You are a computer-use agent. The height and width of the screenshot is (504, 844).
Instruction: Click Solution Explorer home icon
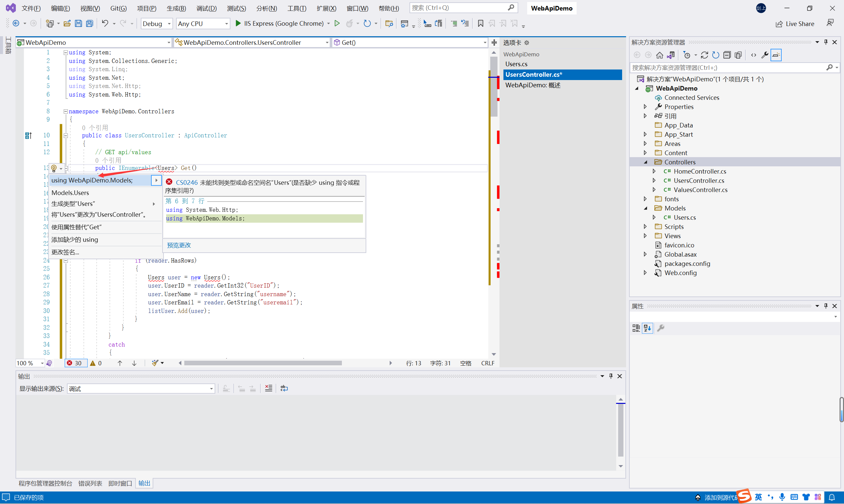[x=659, y=55]
